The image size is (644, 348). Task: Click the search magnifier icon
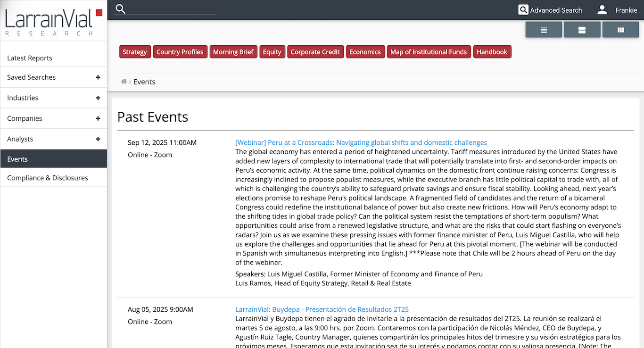pos(120,9)
